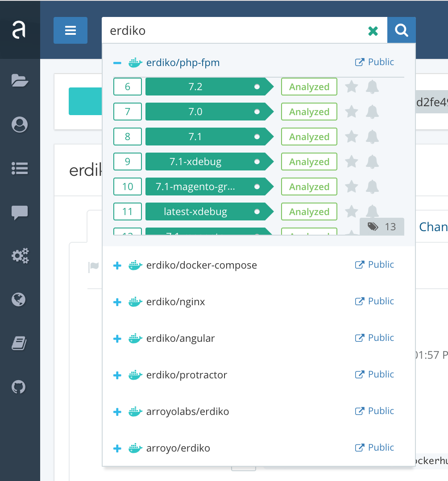Select the 7.1-xdebug tag
The height and width of the screenshot is (481, 448).
(x=209, y=162)
